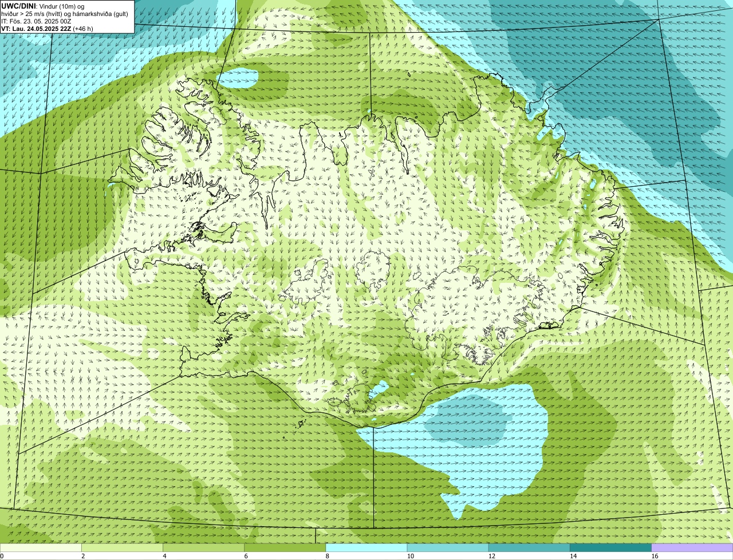Click the legend scale label "12"

[491, 556]
